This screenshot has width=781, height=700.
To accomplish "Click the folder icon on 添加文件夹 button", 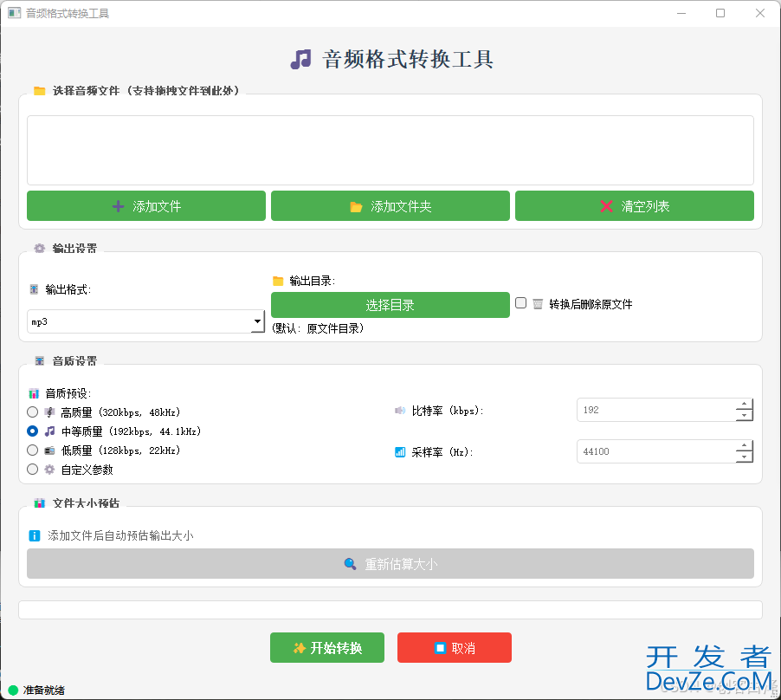I will (356, 207).
